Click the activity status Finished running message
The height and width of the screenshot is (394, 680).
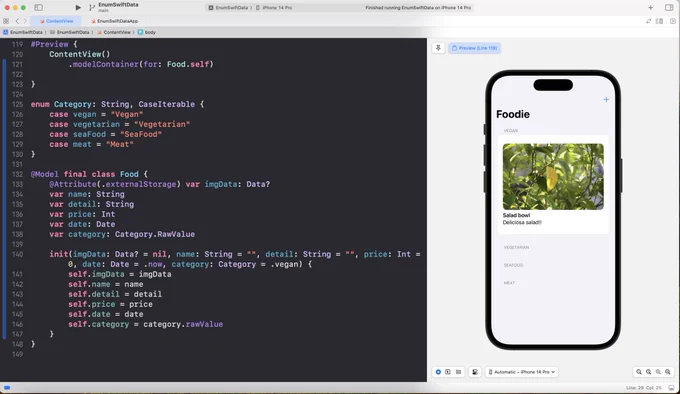[418, 8]
